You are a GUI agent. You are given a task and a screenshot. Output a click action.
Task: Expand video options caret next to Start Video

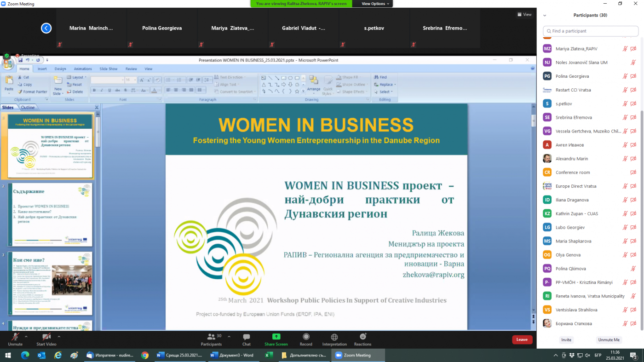(x=59, y=337)
